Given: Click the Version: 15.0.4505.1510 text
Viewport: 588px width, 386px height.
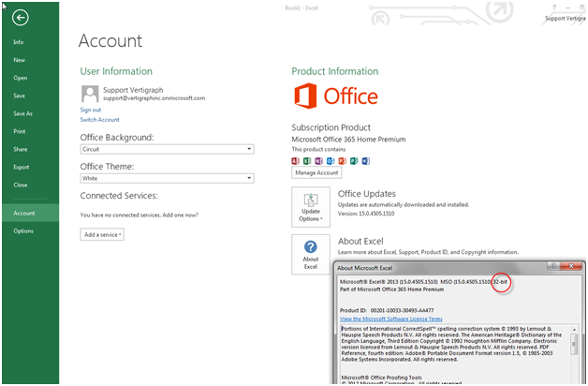Looking at the screenshot, I should tap(366, 214).
